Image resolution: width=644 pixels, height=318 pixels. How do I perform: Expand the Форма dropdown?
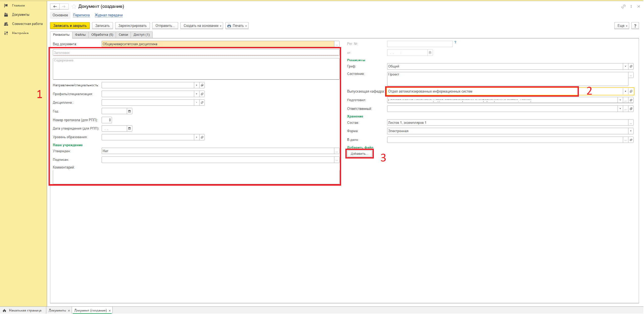point(631,131)
